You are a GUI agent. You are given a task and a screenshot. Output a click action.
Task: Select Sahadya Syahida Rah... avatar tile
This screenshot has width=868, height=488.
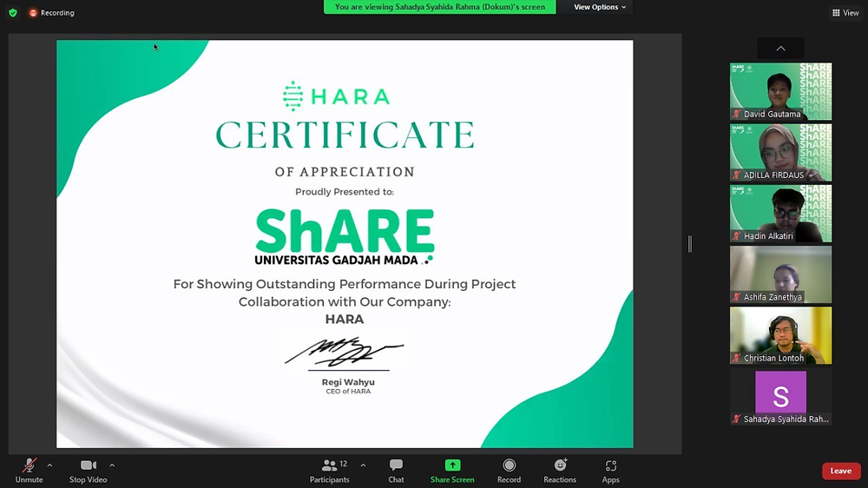point(780,397)
